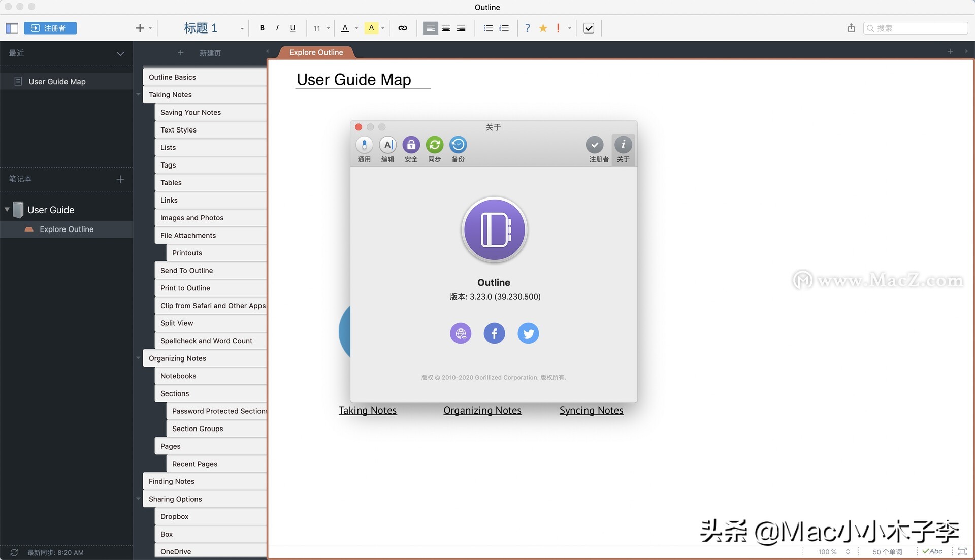Switch to the Explore Outline section tab

(316, 52)
